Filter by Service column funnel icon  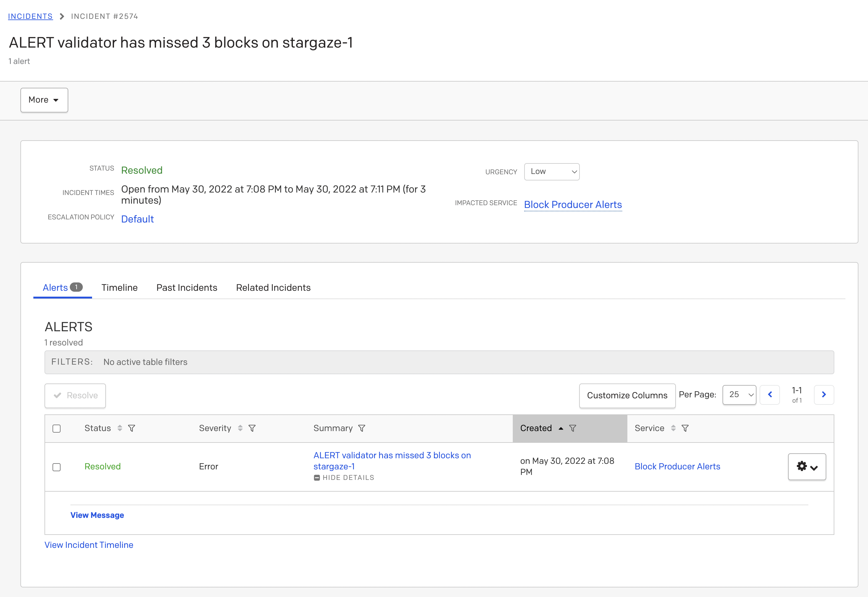click(x=685, y=428)
